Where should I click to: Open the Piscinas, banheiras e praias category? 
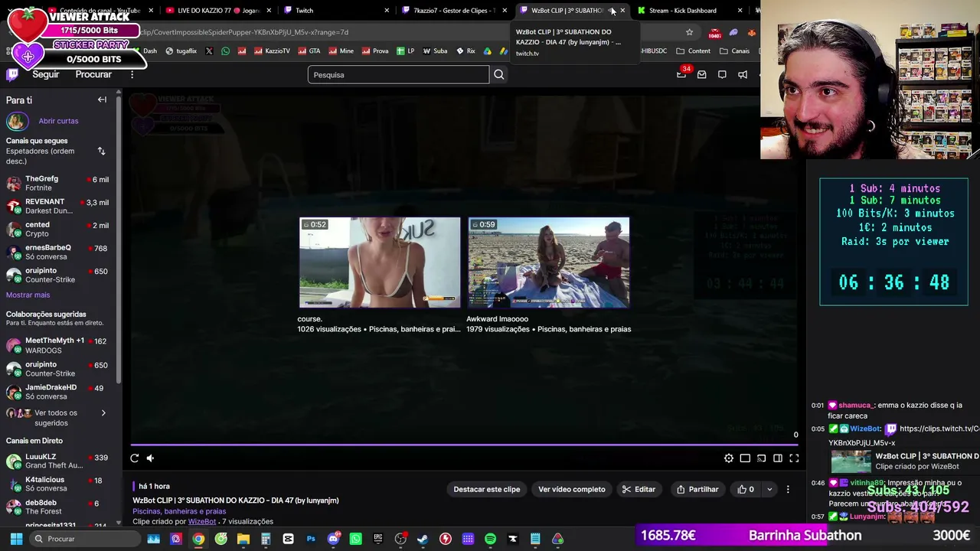click(x=179, y=511)
